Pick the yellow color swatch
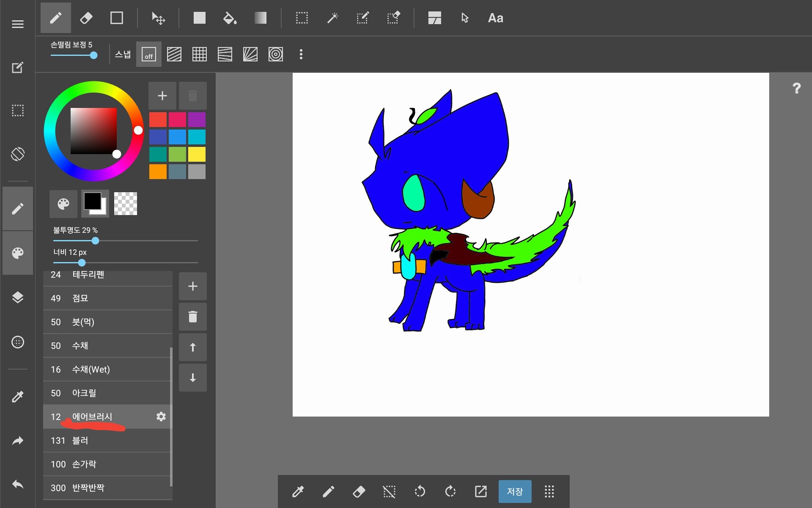This screenshot has width=812, height=508. (197, 154)
